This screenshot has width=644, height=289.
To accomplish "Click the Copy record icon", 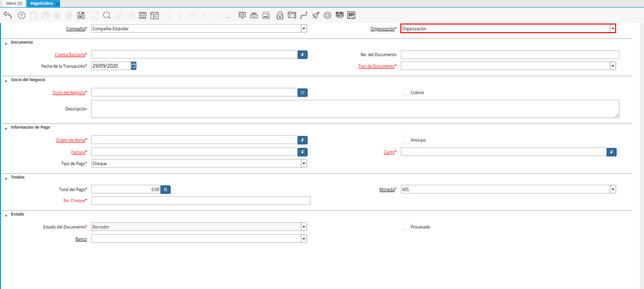I will pos(46,15).
